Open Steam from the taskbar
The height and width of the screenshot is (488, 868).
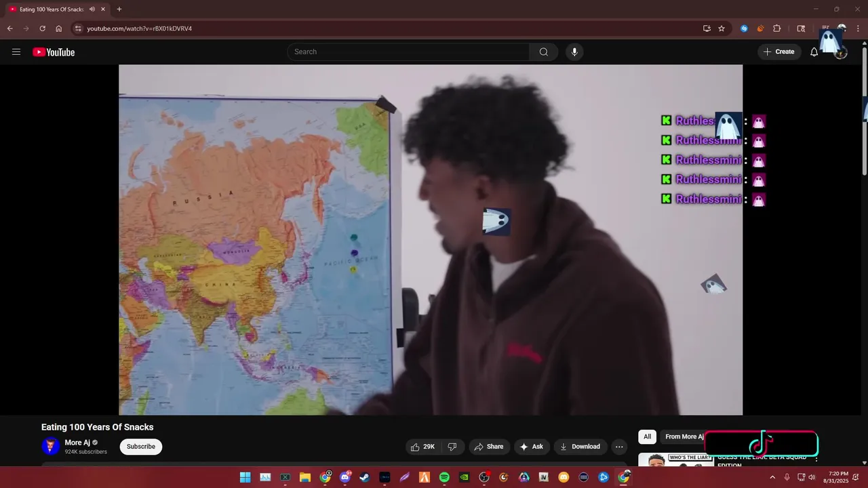pyautogui.click(x=365, y=477)
